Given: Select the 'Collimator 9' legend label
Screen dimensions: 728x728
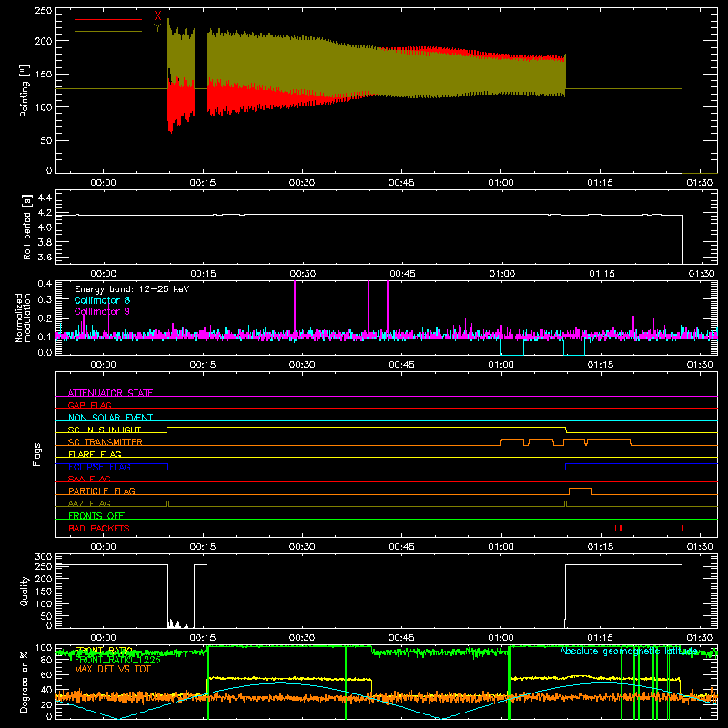Looking at the screenshot, I should [x=102, y=311].
